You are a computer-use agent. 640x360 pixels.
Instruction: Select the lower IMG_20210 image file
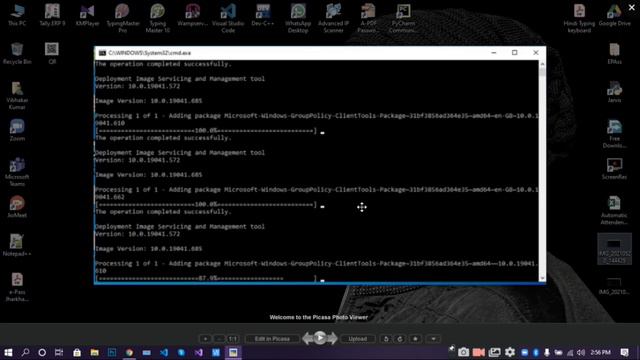(x=614, y=286)
